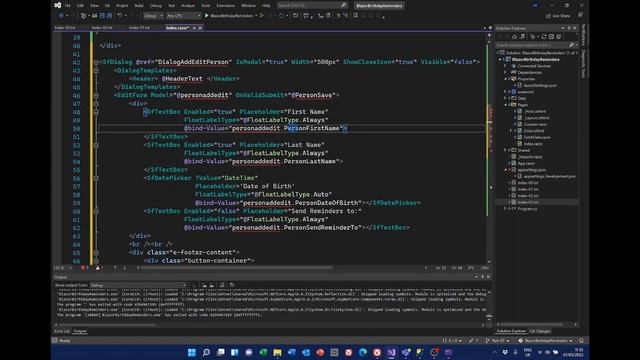Click the CRLF line ending indicator
Viewport: 640px width, 360px height.
[484, 268]
